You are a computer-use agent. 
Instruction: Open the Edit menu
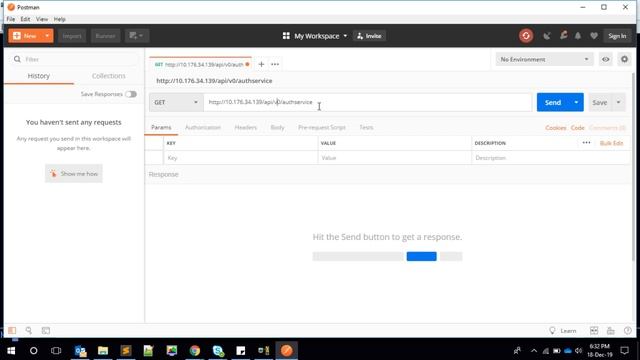[25, 19]
